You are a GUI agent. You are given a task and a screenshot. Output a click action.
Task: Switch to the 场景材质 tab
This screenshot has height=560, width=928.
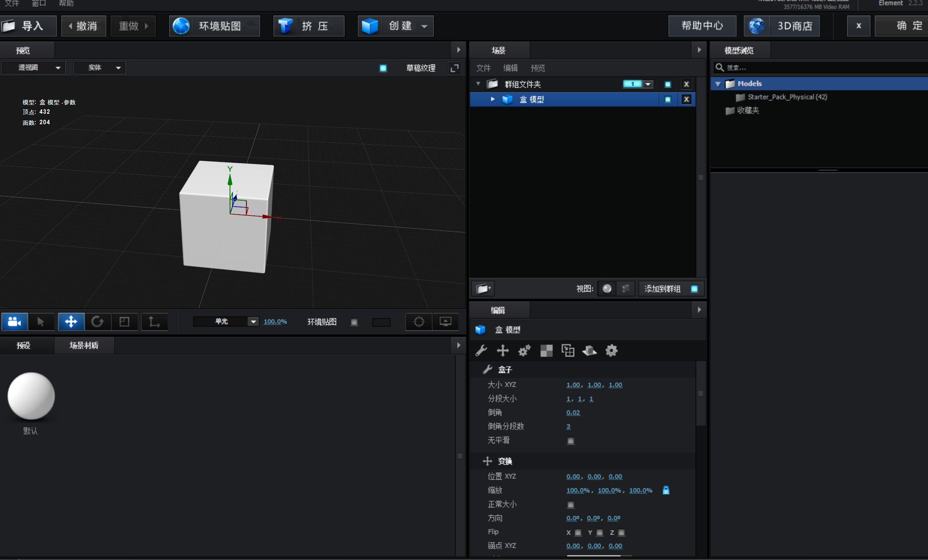tap(84, 345)
